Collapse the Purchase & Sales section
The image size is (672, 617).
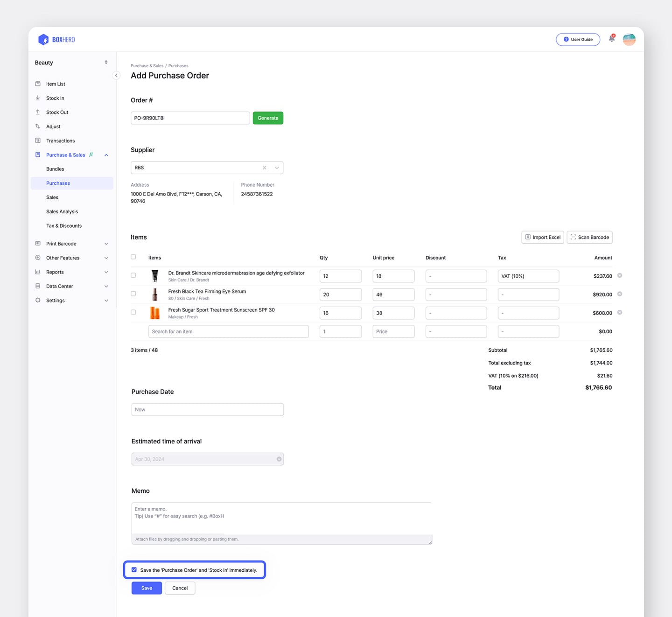tap(106, 154)
